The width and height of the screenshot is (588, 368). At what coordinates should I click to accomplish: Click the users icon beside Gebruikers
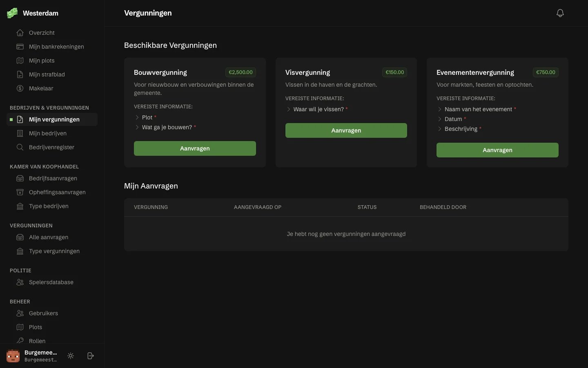click(x=20, y=313)
